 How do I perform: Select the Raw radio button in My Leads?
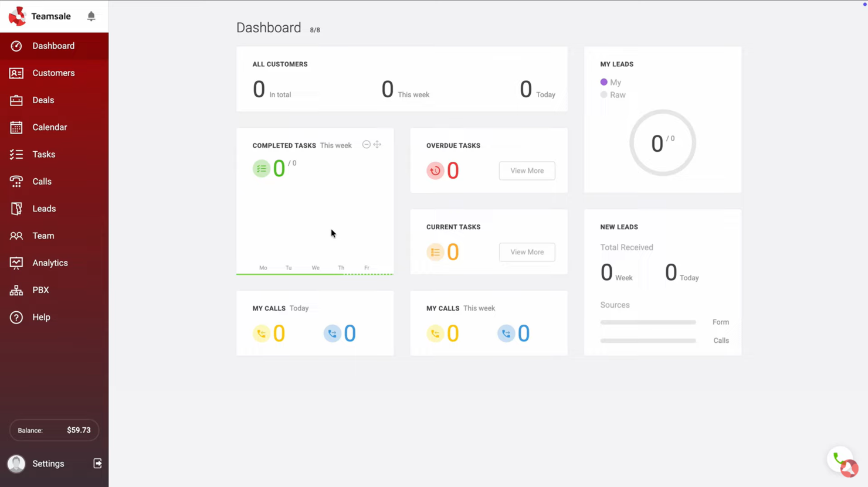[603, 94]
